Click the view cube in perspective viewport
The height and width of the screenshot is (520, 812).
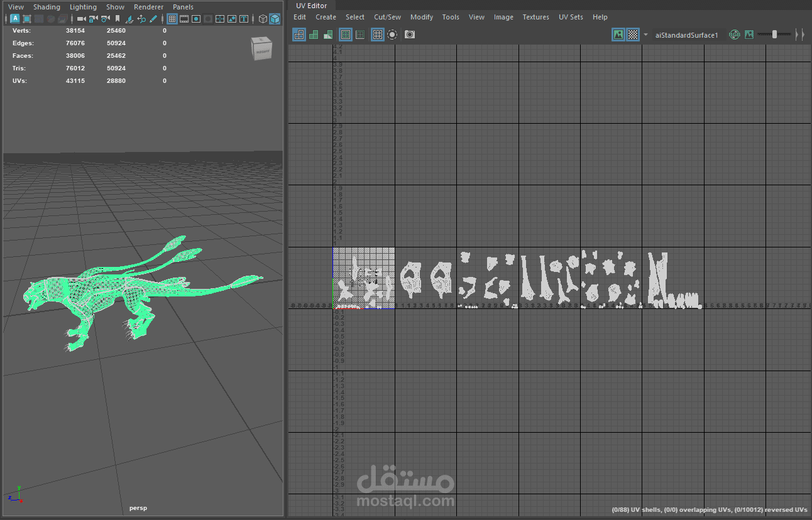261,49
